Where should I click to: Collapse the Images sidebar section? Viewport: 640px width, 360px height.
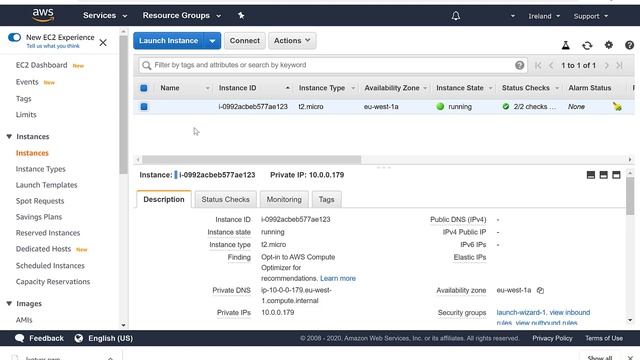click(x=9, y=303)
